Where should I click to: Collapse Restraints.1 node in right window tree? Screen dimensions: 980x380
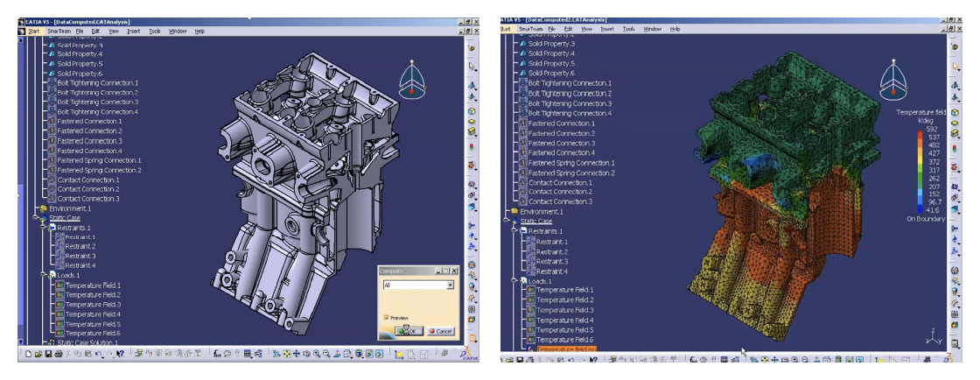point(514,230)
